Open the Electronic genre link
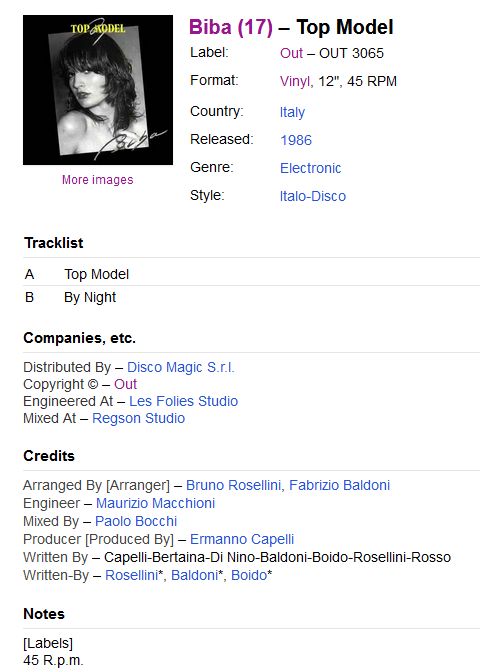 (x=311, y=168)
